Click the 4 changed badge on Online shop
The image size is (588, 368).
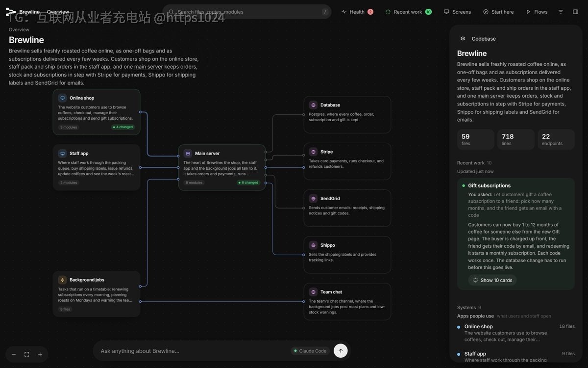point(123,127)
